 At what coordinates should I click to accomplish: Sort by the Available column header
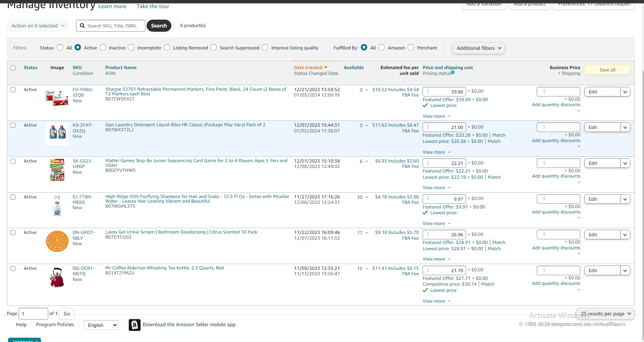pos(354,68)
